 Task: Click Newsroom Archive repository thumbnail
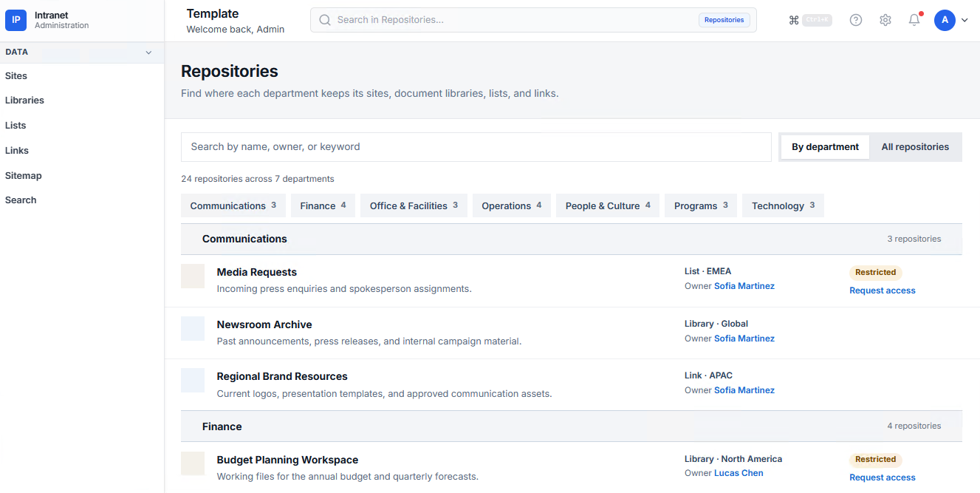(x=193, y=328)
